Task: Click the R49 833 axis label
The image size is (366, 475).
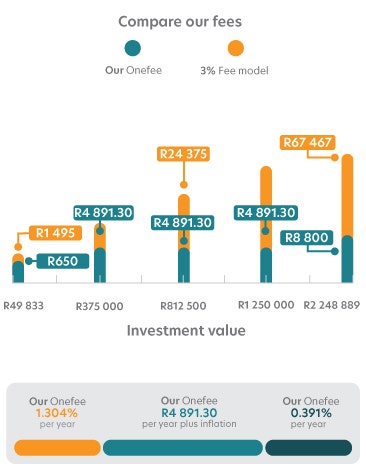Action: click(x=23, y=306)
